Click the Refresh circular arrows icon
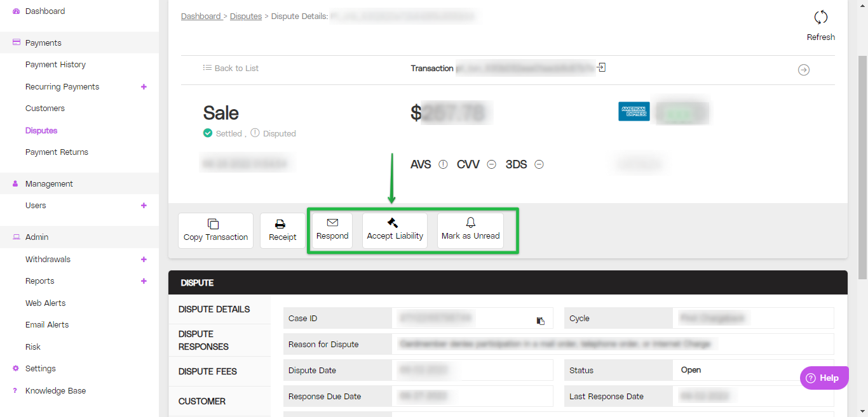This screenshot has width=868, height=417. click(x=821, y=17)
